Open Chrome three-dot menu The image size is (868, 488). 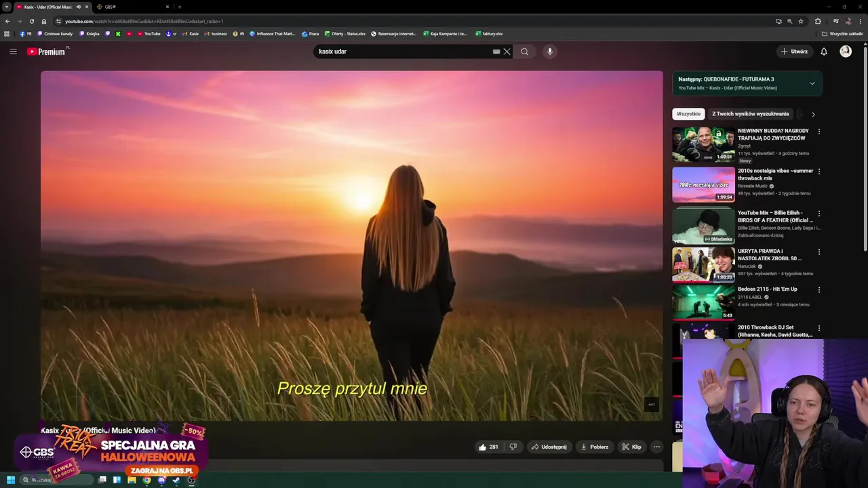(x=861, y=21)
